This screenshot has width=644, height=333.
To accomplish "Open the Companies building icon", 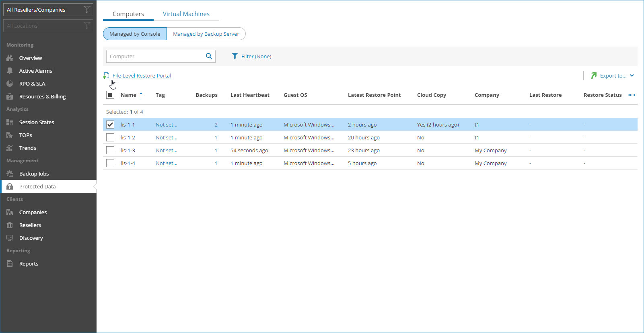I will click(10, 212).
